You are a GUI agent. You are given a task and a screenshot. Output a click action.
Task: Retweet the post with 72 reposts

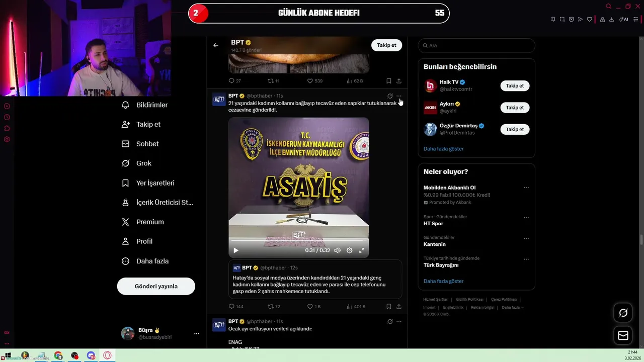[274, 306]
